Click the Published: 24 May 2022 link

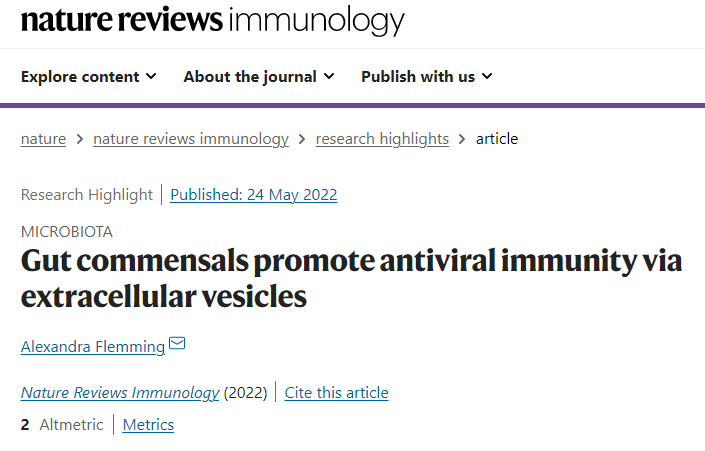pyautogui.click(x=254, y=195)
